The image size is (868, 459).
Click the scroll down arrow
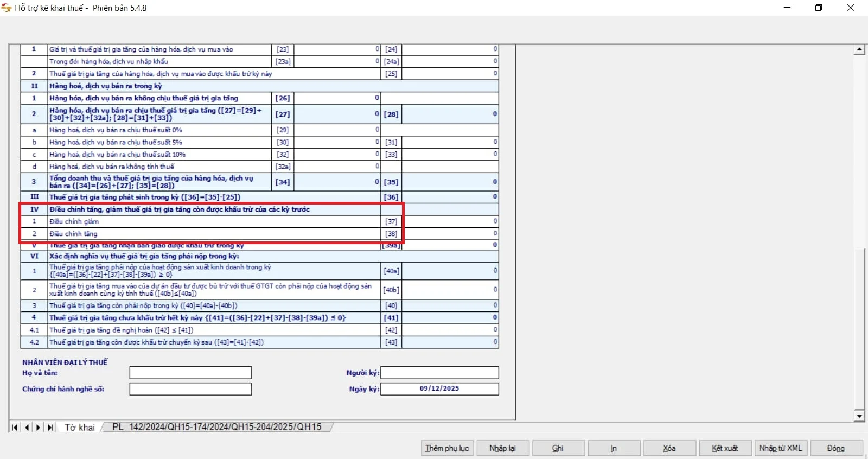point(859,416)
